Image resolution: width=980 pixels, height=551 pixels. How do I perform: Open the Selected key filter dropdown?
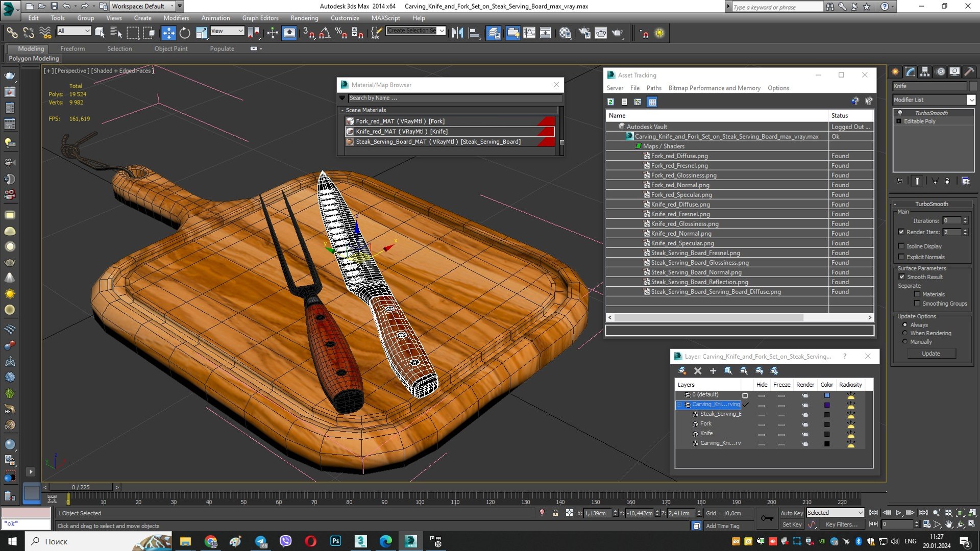(835, 513)
